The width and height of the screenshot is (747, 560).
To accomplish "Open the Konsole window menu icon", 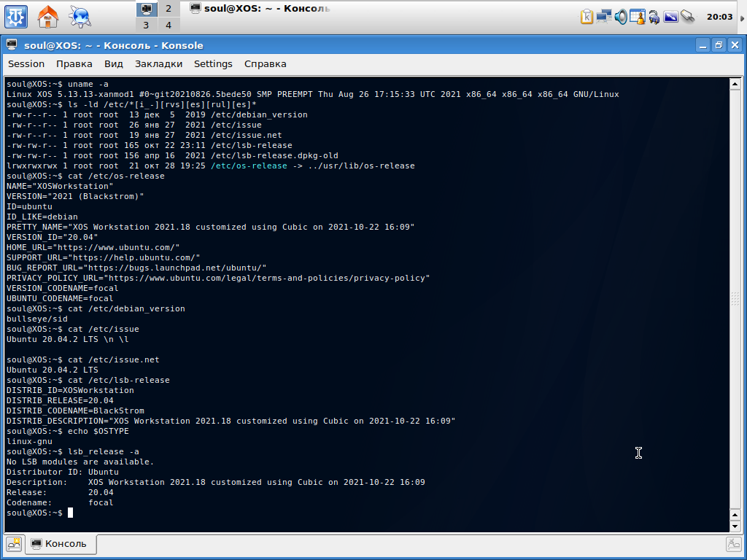I will [x=12, y=45].
